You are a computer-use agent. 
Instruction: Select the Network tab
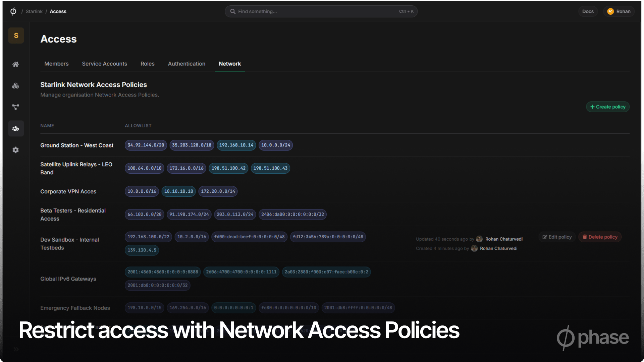[230, 64]
